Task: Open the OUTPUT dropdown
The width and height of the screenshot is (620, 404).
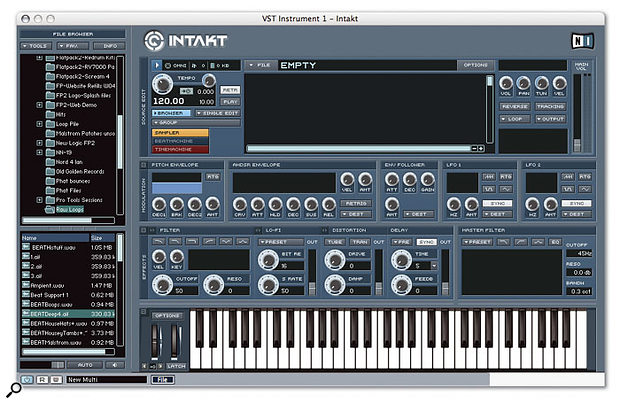Action: pyautogui.click(x=551, y=119)
